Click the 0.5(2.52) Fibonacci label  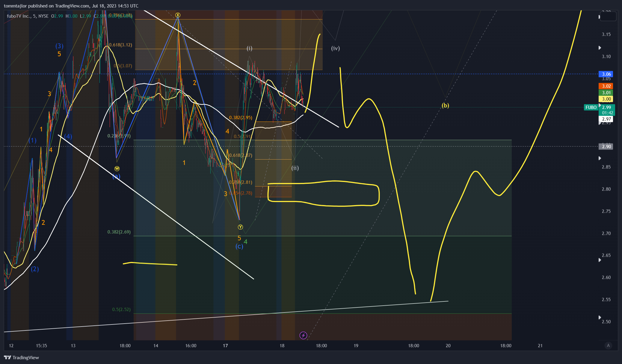tap(121, 310)
